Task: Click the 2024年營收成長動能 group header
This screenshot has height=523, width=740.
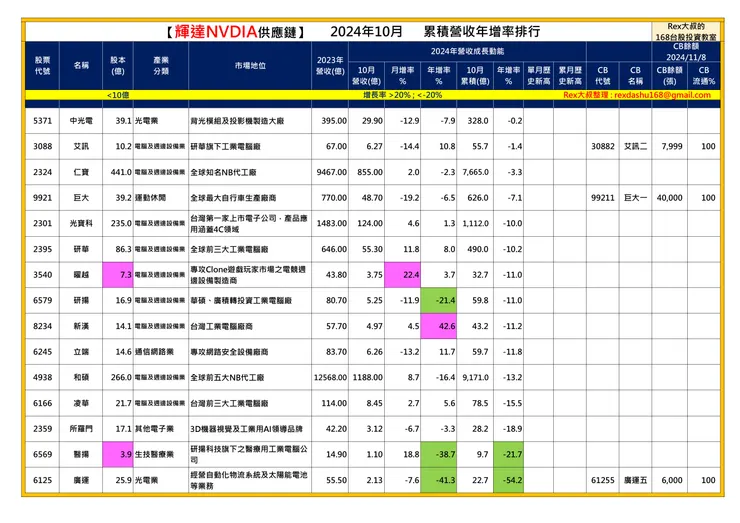Action: (467, 51)
